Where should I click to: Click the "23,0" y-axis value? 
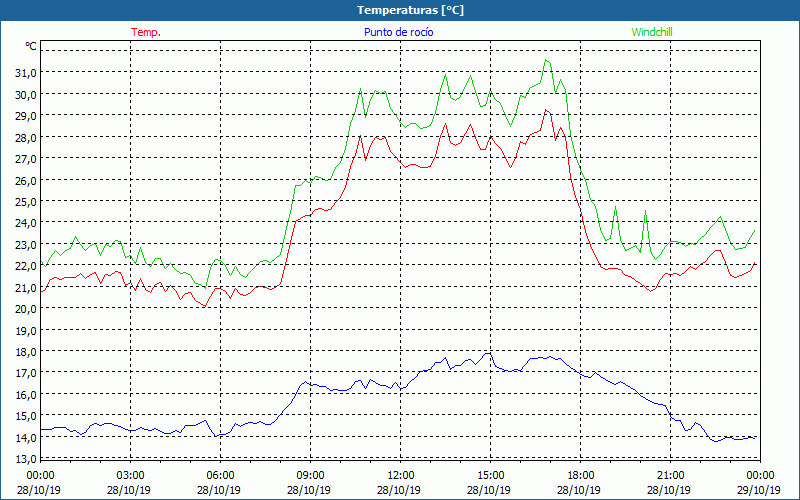(26, 244)
